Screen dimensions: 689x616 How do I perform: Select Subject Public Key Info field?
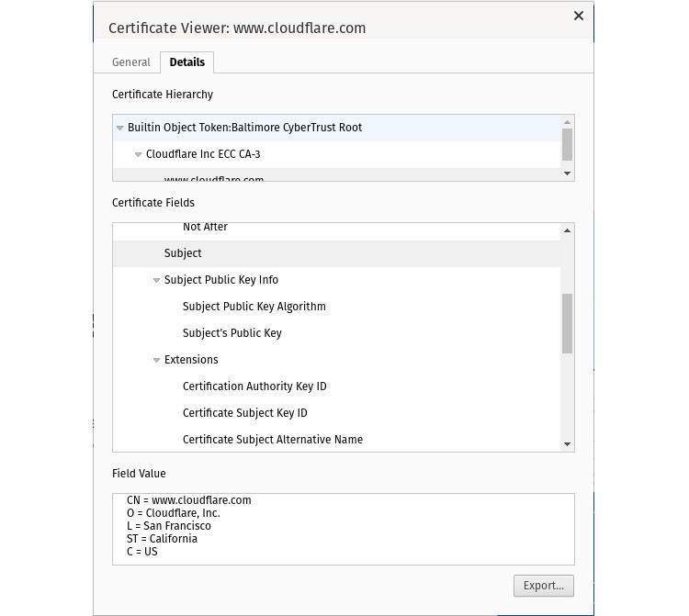pyautogui.click(x=336, y=280)
